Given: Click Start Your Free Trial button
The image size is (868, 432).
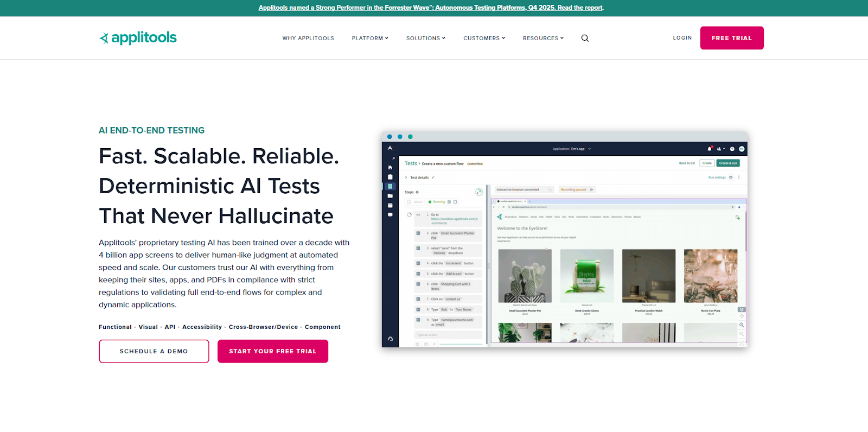Looking at the screenshot, I should [273, 351].
